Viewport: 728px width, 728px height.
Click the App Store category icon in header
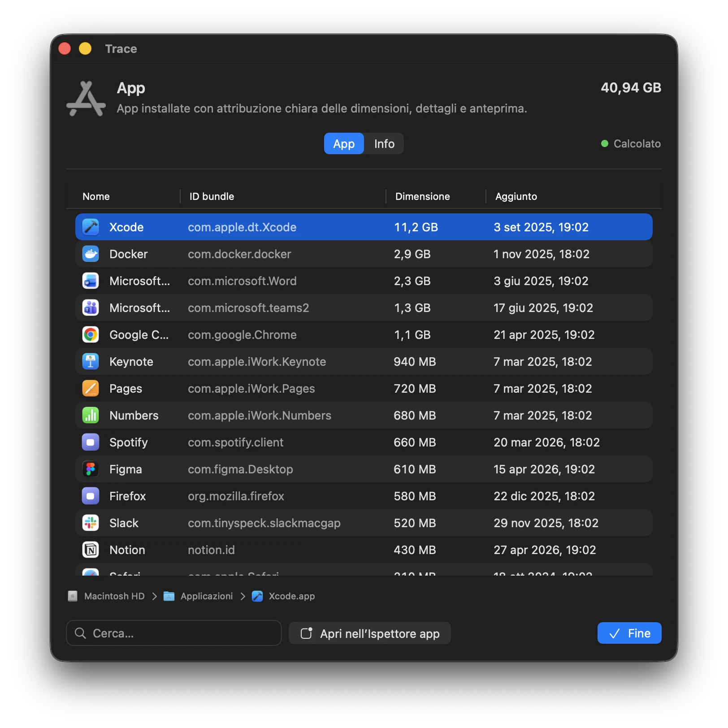click(x=86, y=99)
